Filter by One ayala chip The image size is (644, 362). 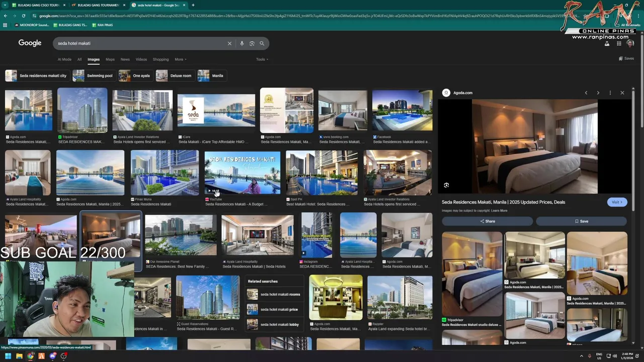point(135,76)
